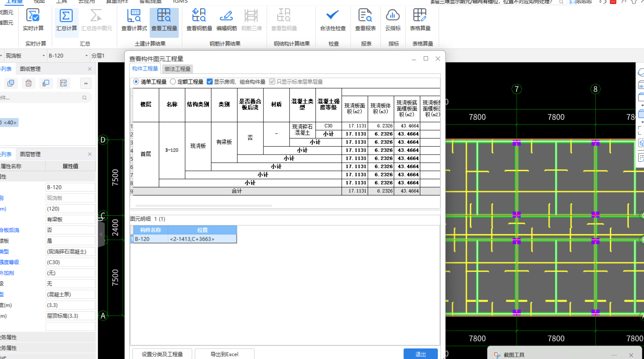Click the (混凝土泵) property value field
Image resolution: width=644 pixels, height=359 pixels.
[70, 294]
